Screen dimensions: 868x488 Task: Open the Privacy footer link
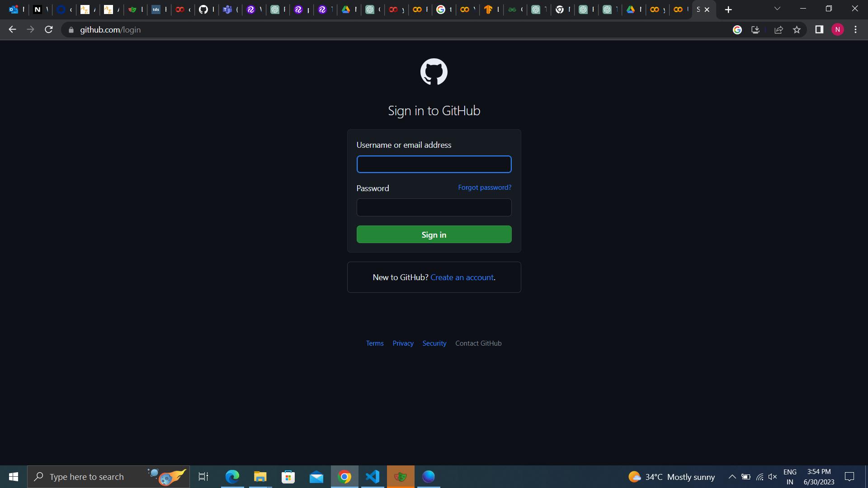[403, 343]
